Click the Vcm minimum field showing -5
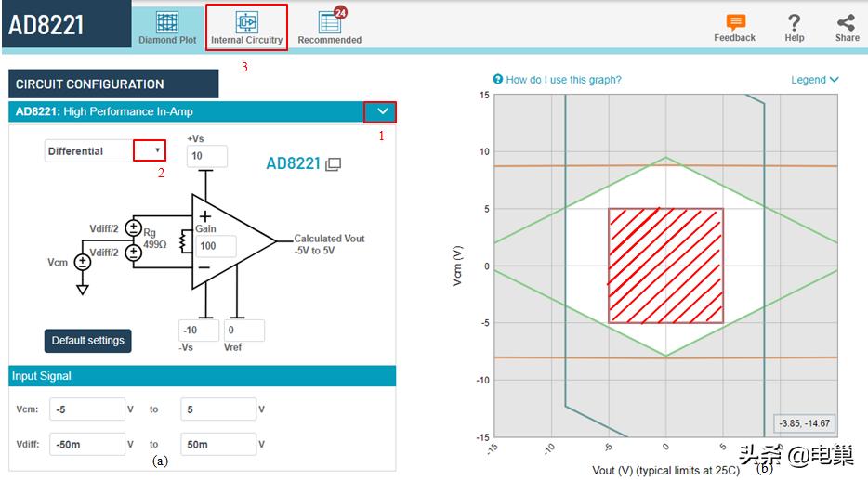 coord(87,409)
